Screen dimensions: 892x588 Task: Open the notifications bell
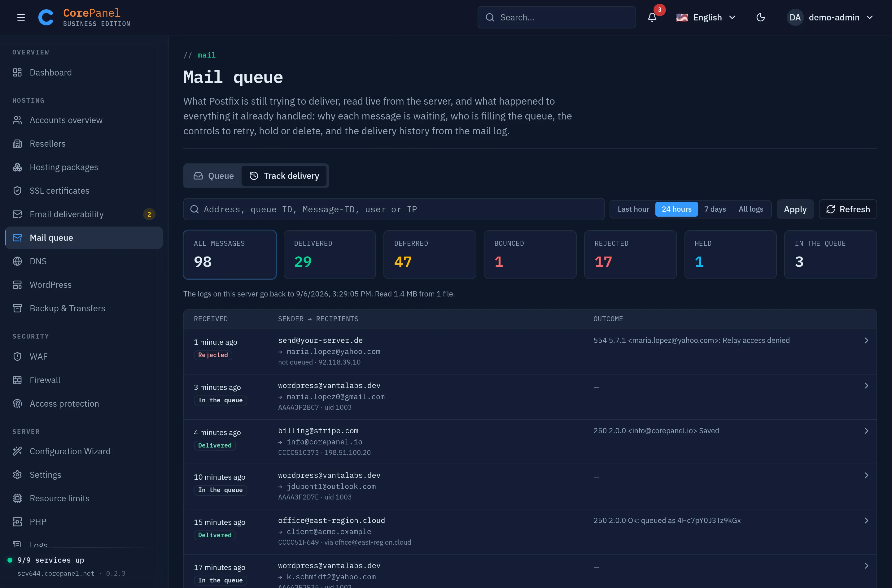[x=652, y=17]
